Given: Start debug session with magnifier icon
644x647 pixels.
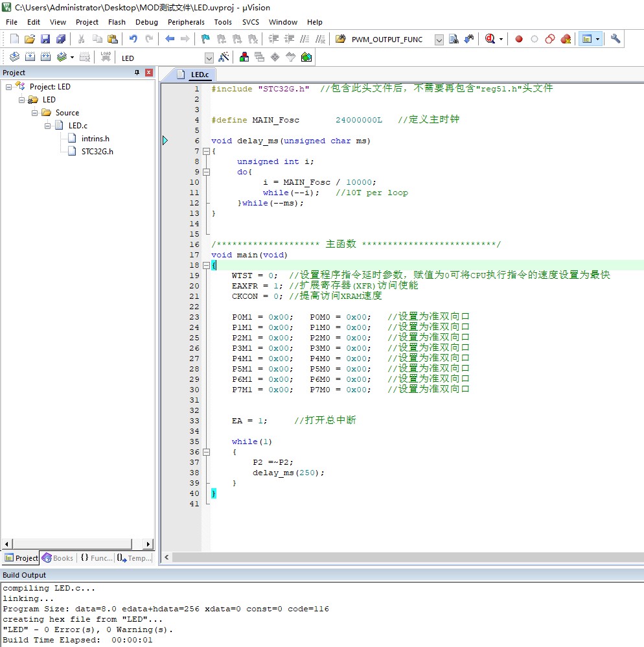Looking at the screenshot, I should [490, 39].
